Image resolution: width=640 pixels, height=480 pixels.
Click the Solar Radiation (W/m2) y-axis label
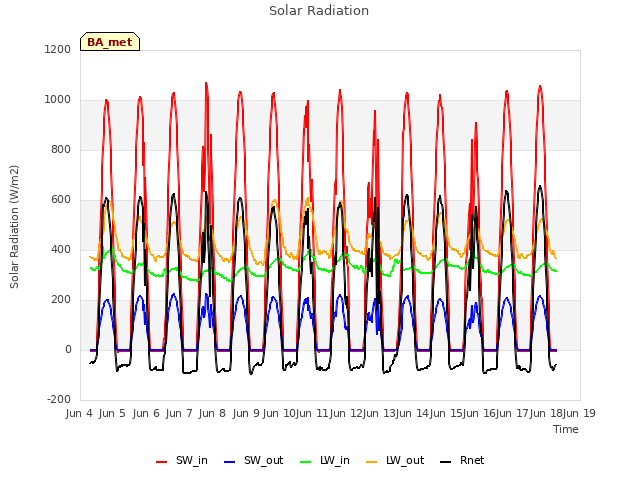pyautogui.click(x=14, y=227)
